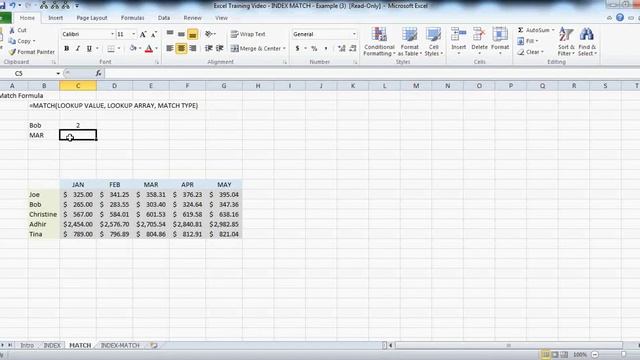Apply comma style
The image size is (640, 360).
click(x=326, y=49)
